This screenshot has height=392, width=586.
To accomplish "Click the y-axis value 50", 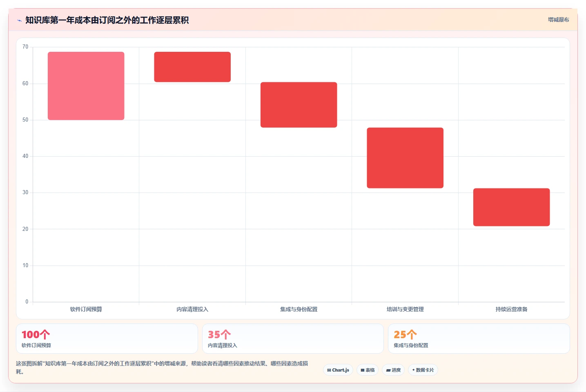I will coord(25,120).
